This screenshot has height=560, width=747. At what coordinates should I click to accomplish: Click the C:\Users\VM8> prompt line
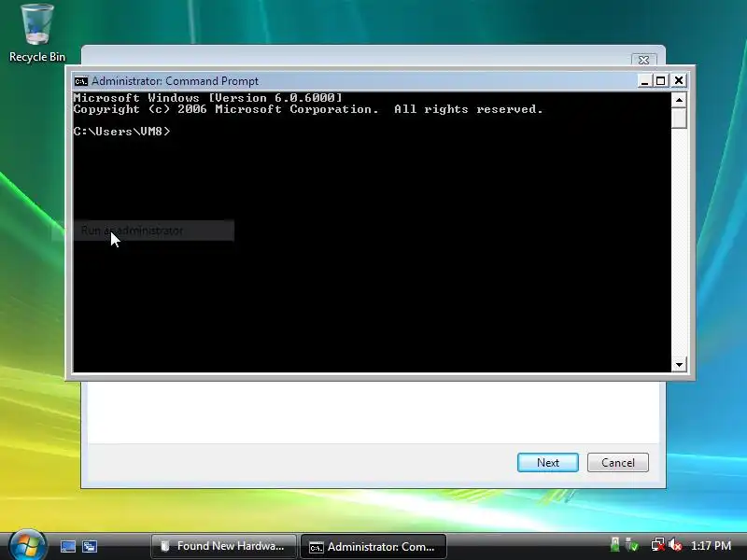coord(121,132)
